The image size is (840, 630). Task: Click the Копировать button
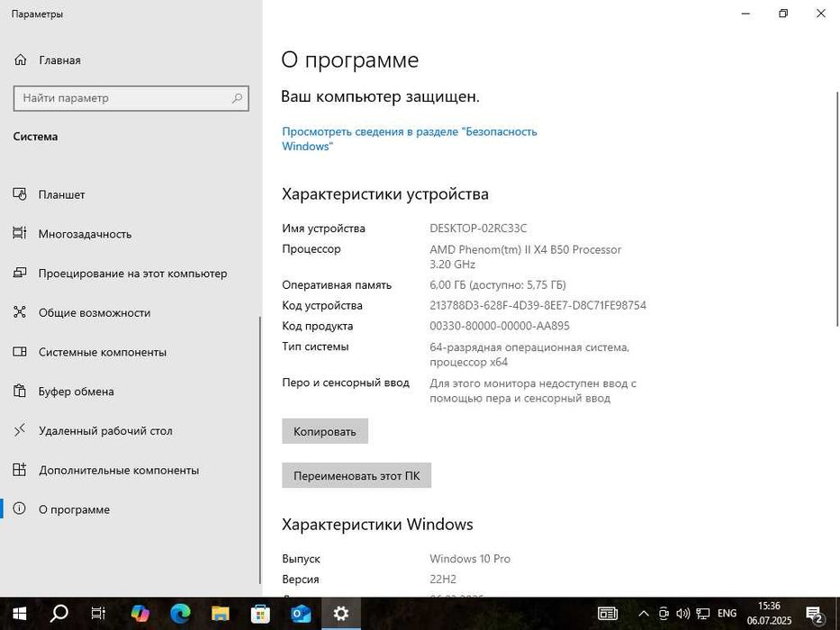(x=325, y=431)
